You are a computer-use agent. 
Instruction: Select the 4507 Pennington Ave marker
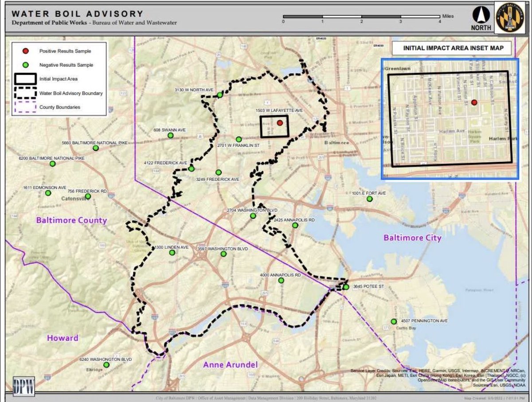click(x=393, y=321)
